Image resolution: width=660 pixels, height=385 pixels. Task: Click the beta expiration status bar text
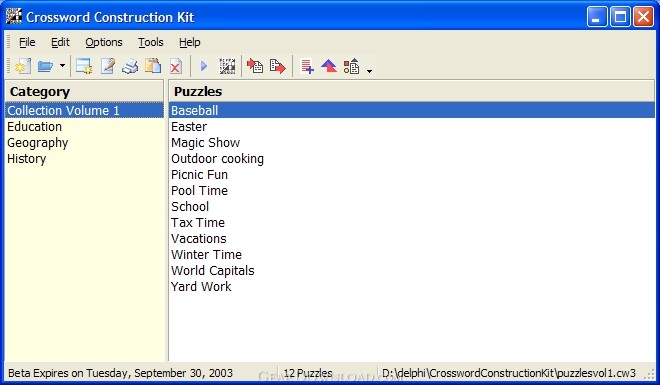[x=120, y=373]
